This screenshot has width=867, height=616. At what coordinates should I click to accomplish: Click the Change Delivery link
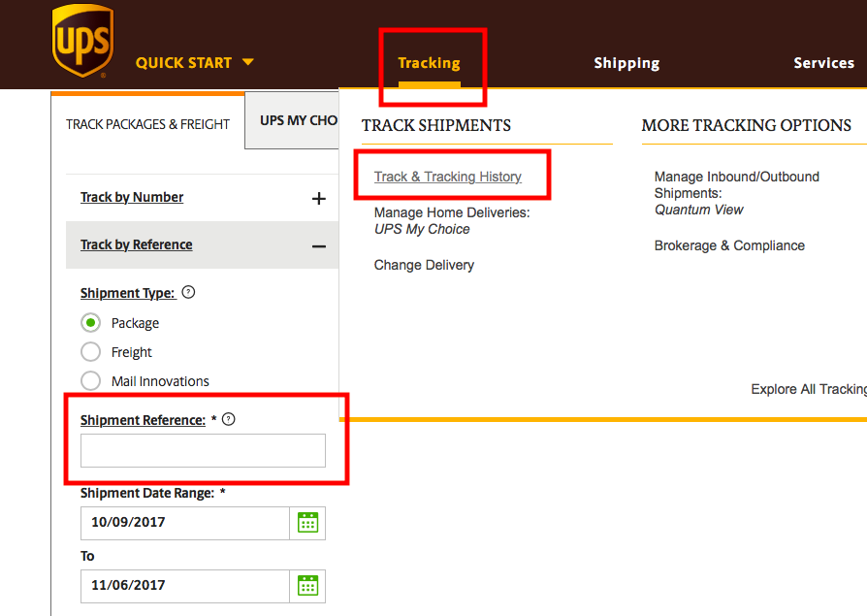pyautogui.click(x=424, y=265)
